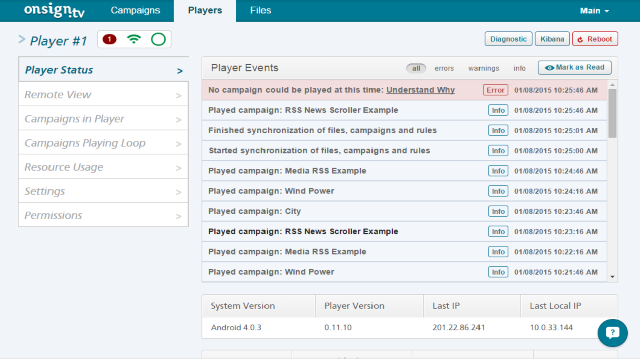The image size is (640, 360).
Task: Open Campaigns Playing Loop section
Action: (x=104, y=143)
